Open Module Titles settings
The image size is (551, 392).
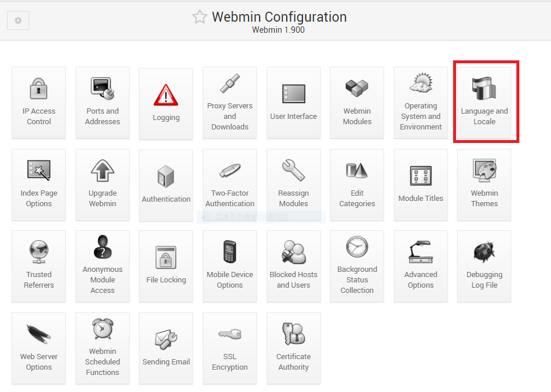pyautogui.click(x=421, y=185)
